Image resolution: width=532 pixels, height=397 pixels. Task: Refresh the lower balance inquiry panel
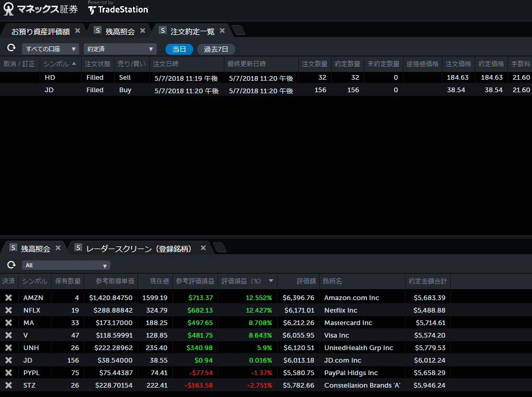[x=11, y=265]
